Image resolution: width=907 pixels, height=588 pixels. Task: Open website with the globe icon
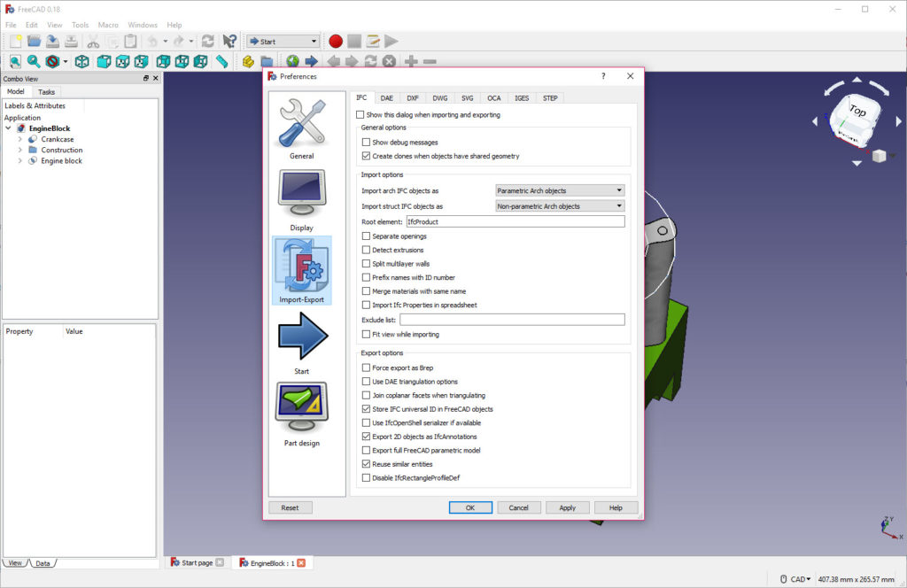(292, 61)
